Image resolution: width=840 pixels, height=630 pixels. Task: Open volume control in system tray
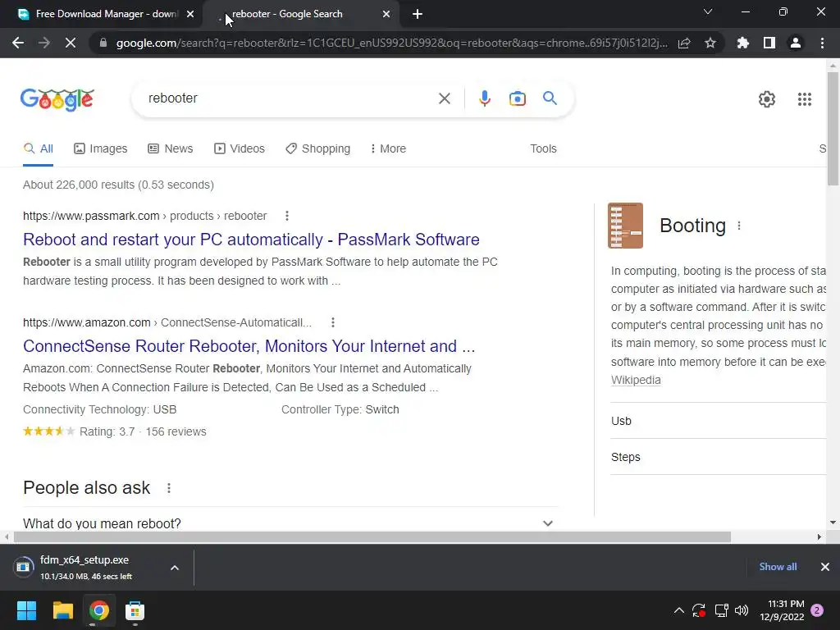[742, 610]
